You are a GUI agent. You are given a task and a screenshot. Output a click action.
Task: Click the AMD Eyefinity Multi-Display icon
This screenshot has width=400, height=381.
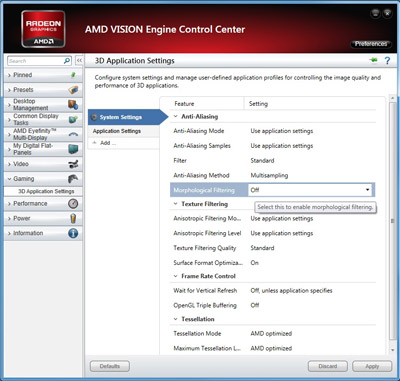73,134
